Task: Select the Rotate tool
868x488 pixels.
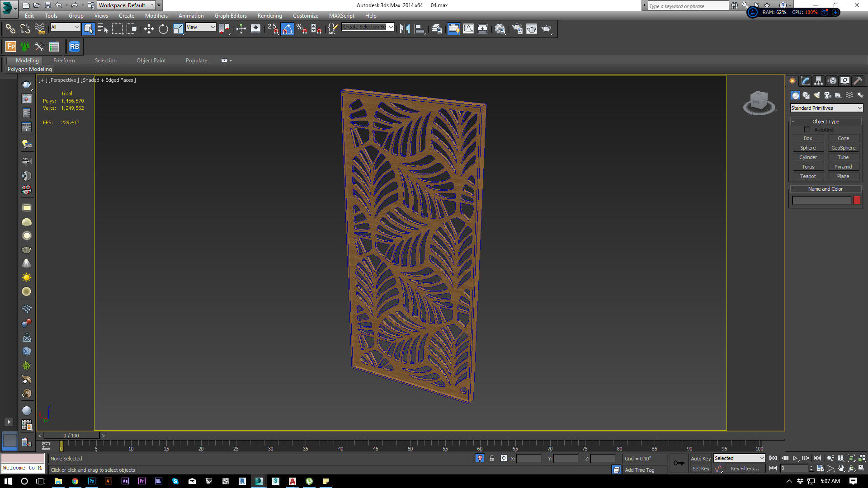Action: [x=163, y=29]
